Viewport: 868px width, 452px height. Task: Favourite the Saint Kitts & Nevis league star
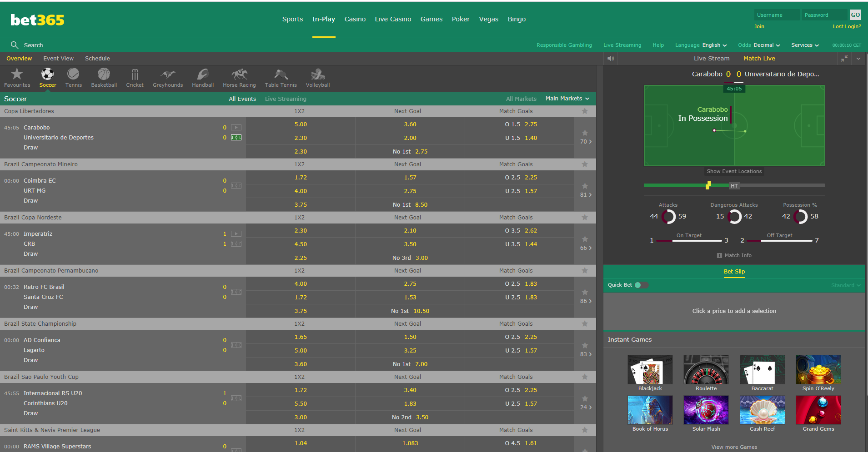[x=585, y=430]
